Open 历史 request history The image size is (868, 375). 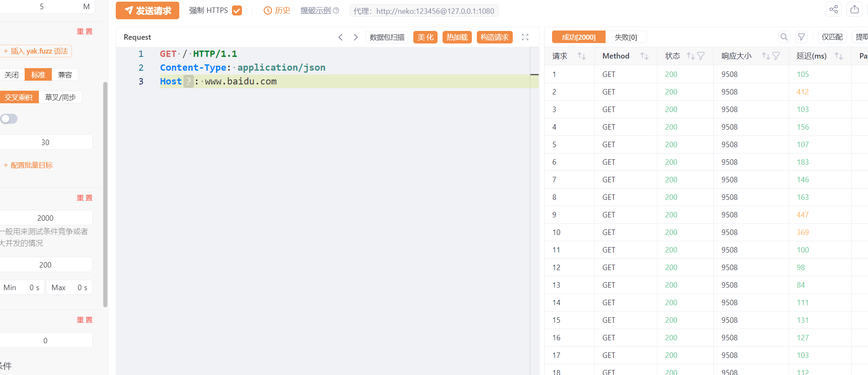(277, 10)
